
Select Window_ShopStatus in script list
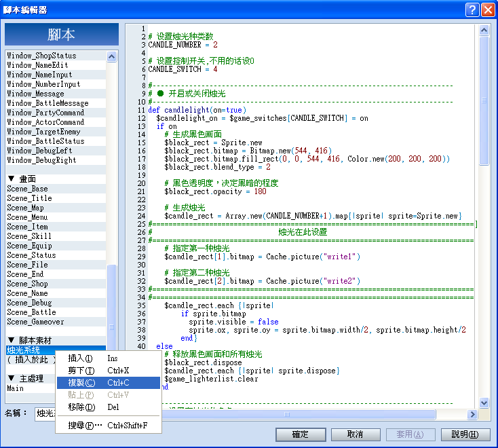[56, 56]
